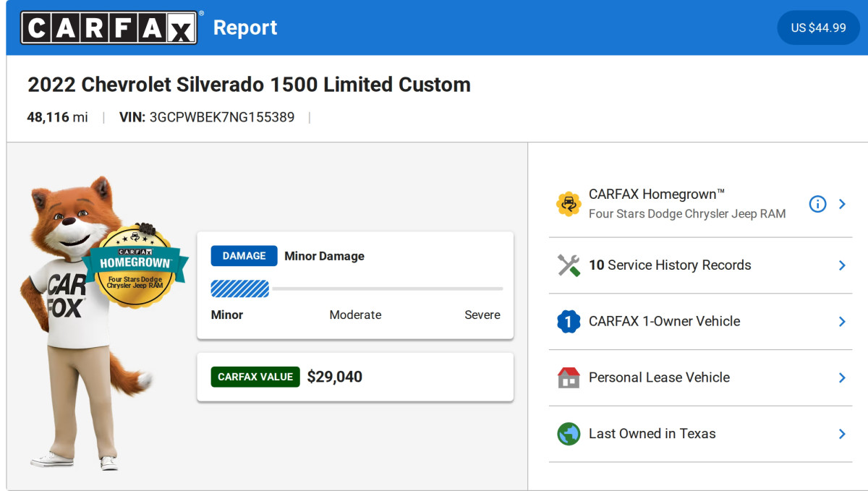Image resolution: width=868 pixels, height=491 pixels.
Task: Click the wrench and screwdriver service icon
Action: pos(569,265)
